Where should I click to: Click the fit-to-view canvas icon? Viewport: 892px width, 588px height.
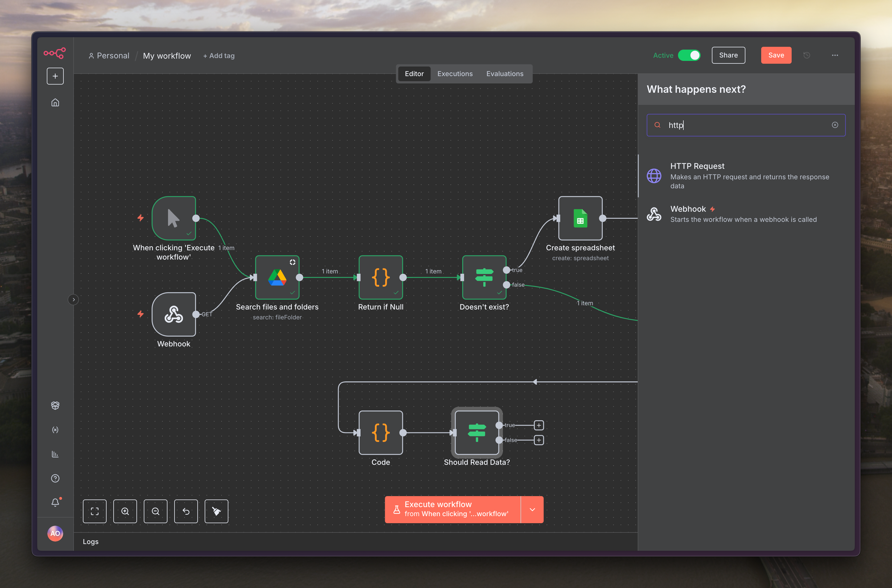pos(94,511)
